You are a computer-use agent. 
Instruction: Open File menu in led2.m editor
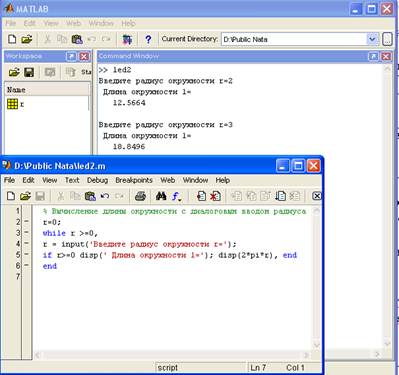(9, 180)
